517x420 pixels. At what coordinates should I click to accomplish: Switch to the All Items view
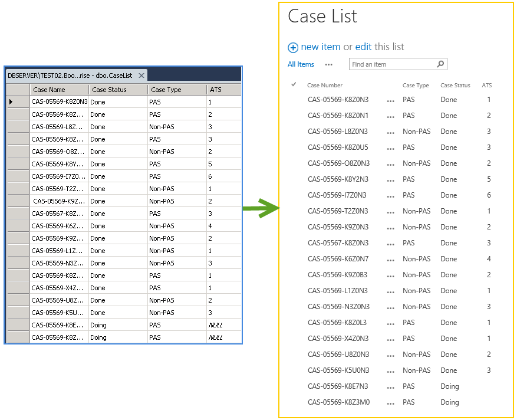301,64
